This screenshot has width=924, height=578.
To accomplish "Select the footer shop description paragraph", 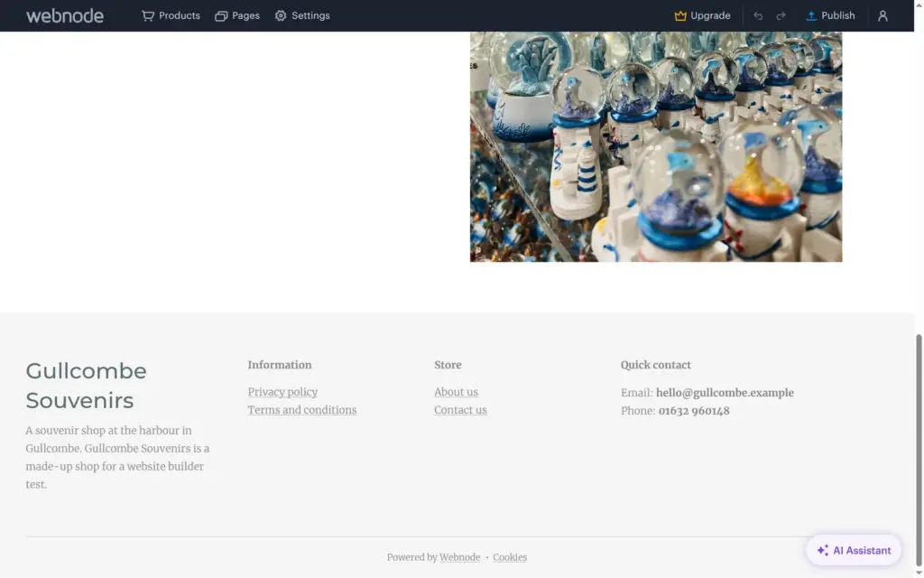I will point(118,458).
